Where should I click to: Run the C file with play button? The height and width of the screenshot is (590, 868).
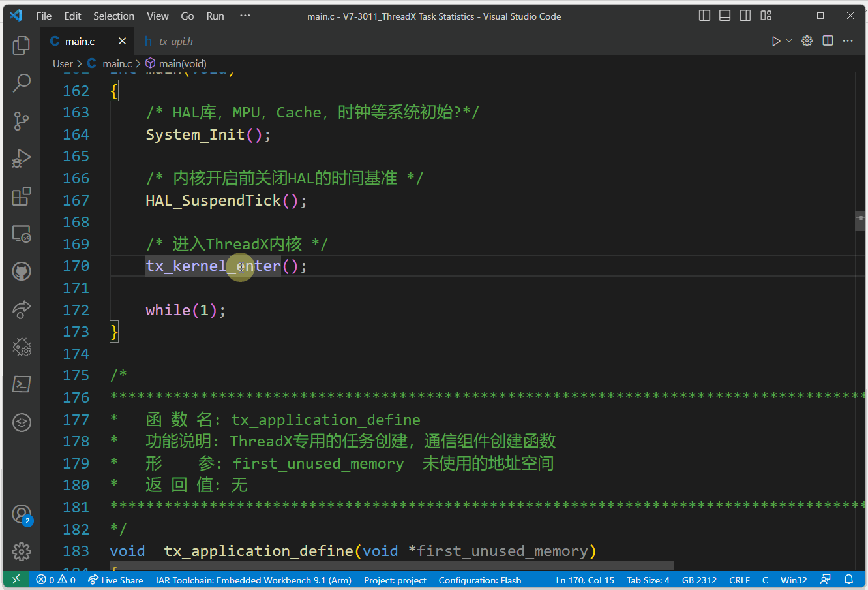tap(775, 41)
